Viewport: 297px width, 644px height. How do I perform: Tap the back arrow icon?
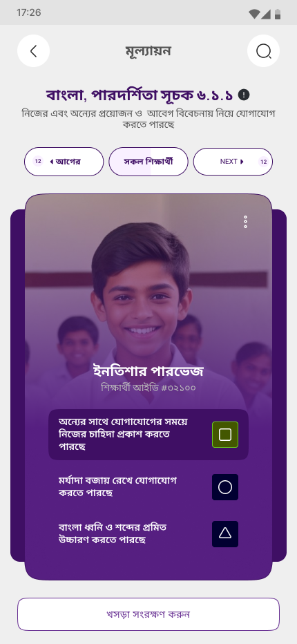[x=33, y=51]
